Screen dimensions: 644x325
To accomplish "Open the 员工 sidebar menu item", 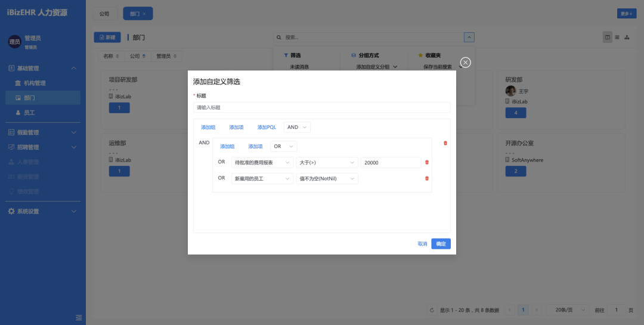I will (x=29, y=112).
